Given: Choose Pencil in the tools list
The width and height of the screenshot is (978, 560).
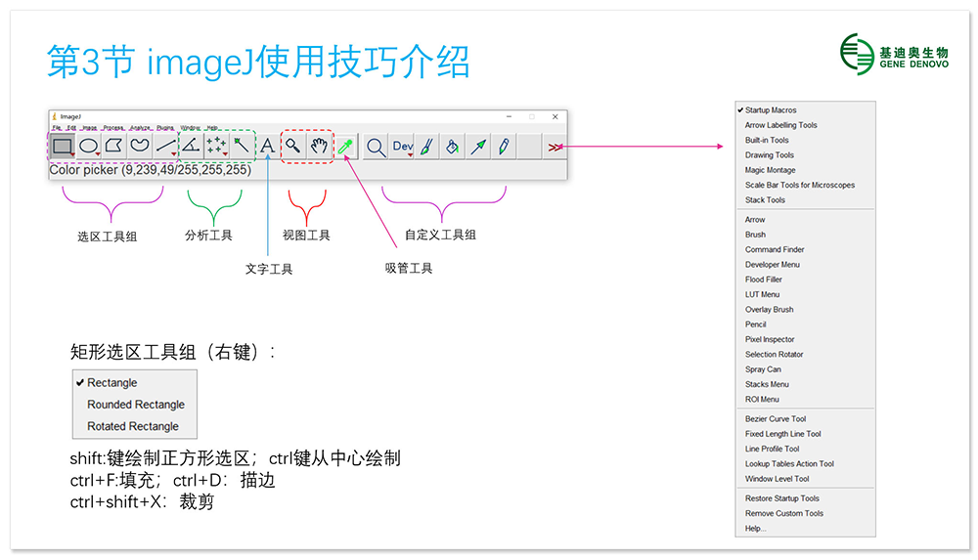Looking at the screenshot, I should [x=805, y=324].
